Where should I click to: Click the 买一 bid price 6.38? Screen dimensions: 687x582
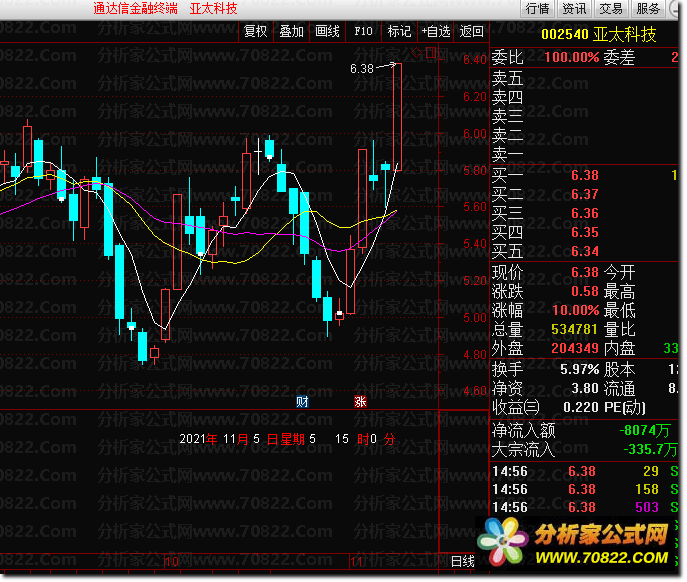tap(585, 176)
